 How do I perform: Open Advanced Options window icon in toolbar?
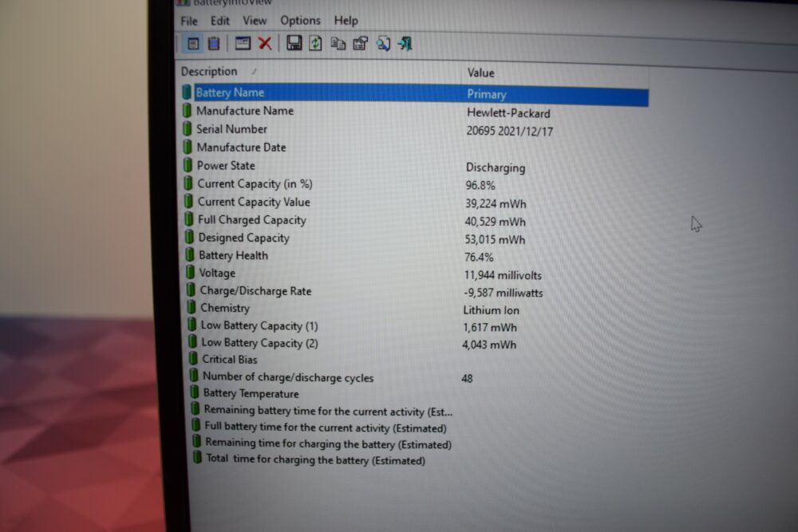coord(243,43)
